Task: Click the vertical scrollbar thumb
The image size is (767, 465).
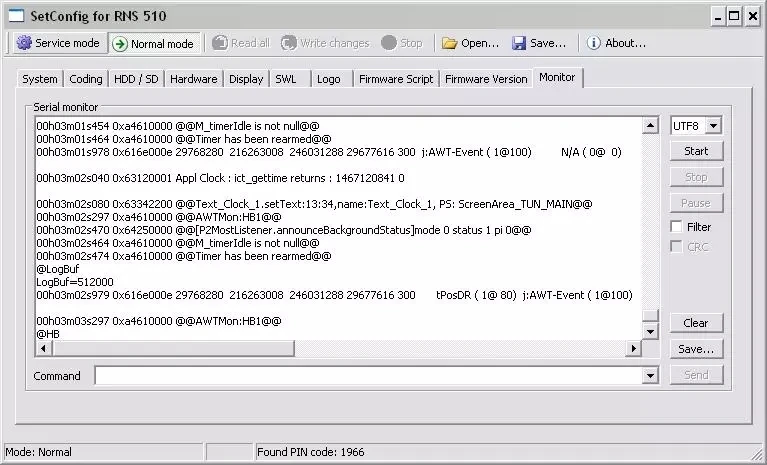Action: click(650, 315)
